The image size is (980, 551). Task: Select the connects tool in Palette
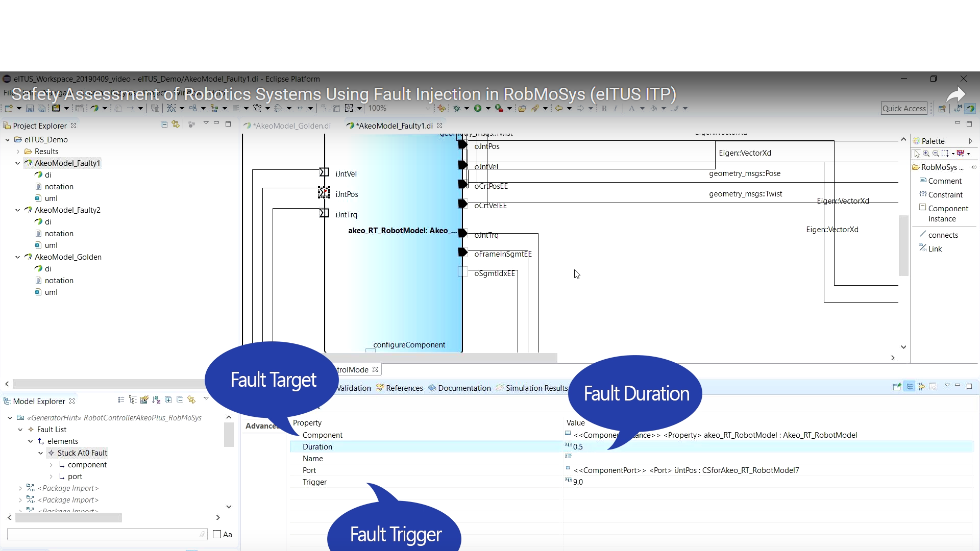(x=943, y=235)
